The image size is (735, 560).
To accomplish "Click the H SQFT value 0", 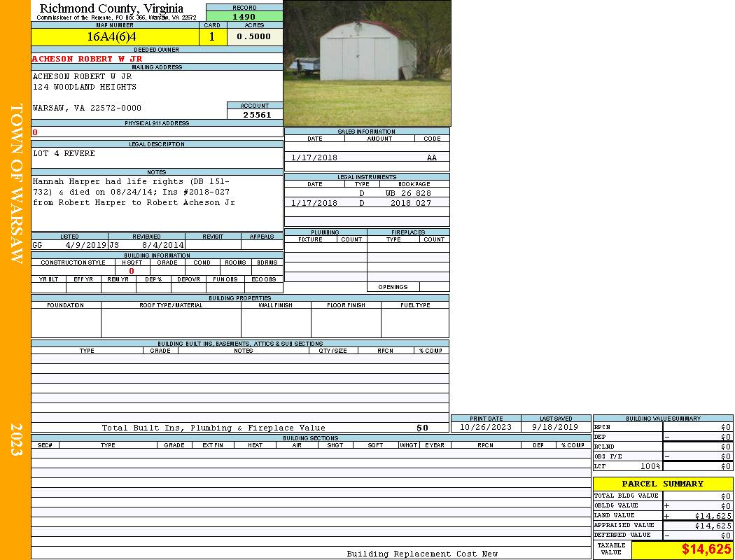I will pyautogui.click(x=132, y=271).
